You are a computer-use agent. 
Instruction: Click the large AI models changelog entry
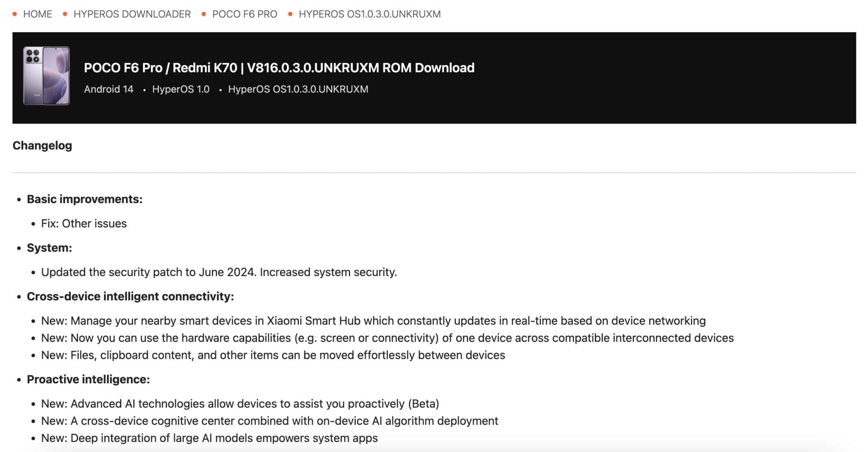point(209,438)
